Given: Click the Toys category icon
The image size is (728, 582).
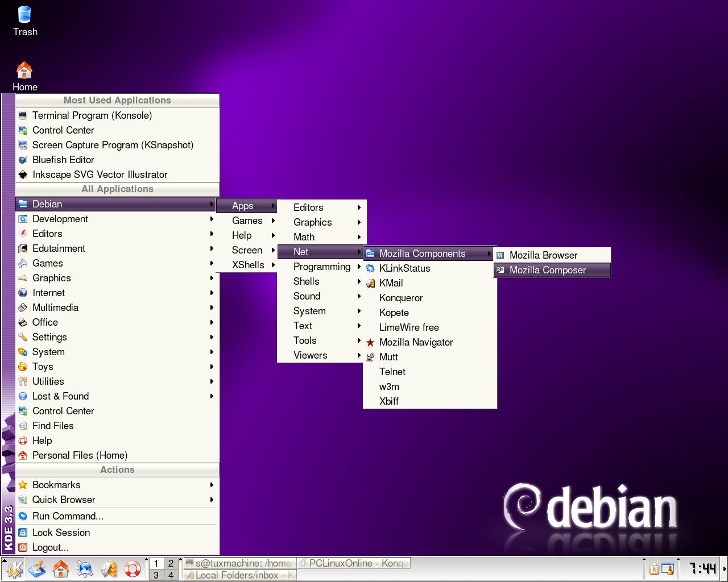Looking at the screenshot, I should pos(23,367).
